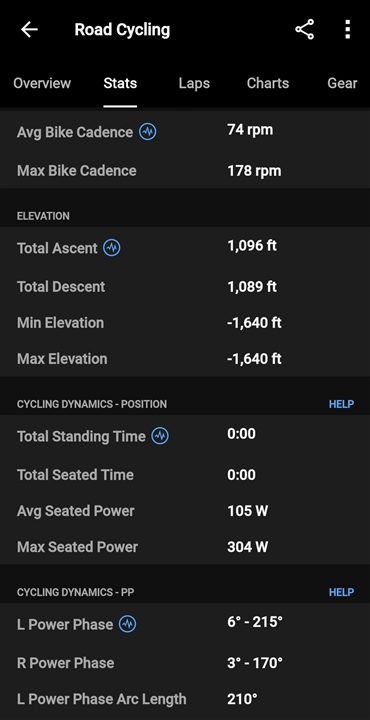Tap the Road Cycling title
The height and width of the screenshot is (720, 370).
click(122, 30)
